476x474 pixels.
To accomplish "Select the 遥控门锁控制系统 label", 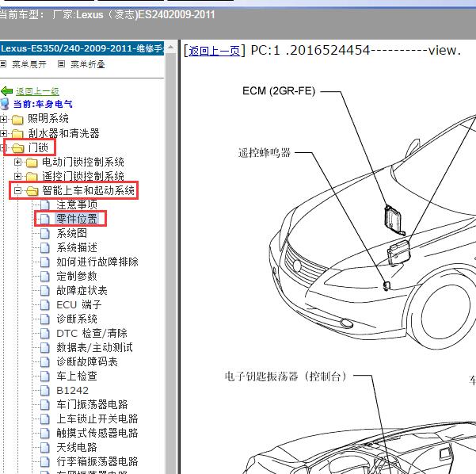I will point(83,176).
